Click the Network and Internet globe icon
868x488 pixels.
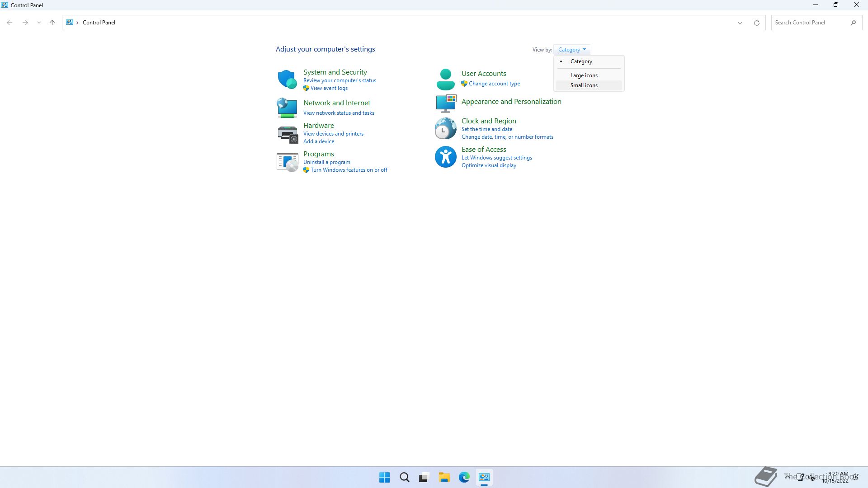pyautogui.click(x=287, y=108)
